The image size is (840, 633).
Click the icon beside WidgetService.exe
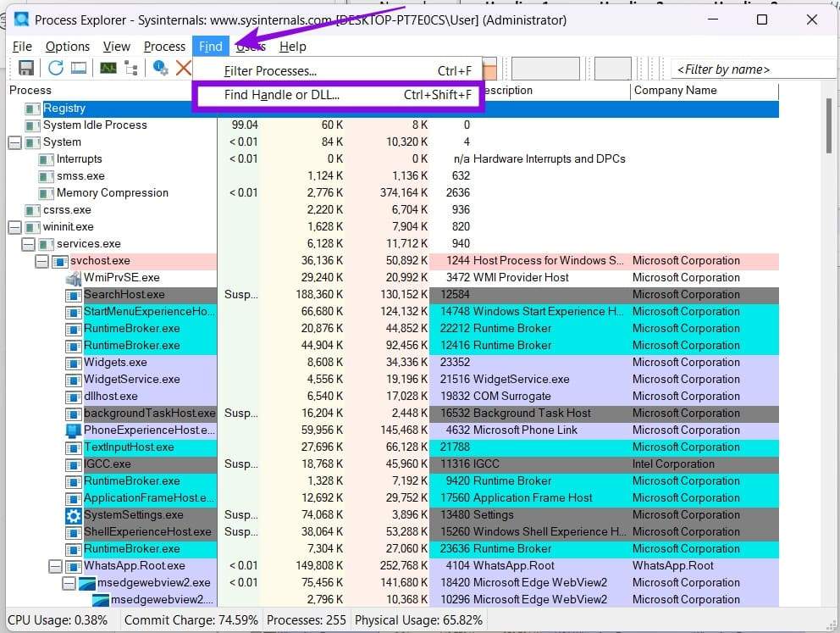[73, 380]
